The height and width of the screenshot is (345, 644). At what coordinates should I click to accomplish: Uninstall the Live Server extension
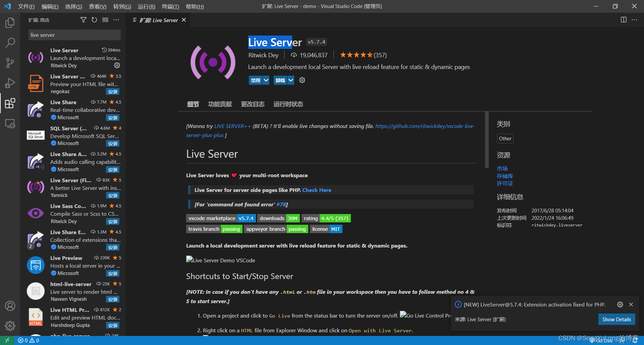280,80
